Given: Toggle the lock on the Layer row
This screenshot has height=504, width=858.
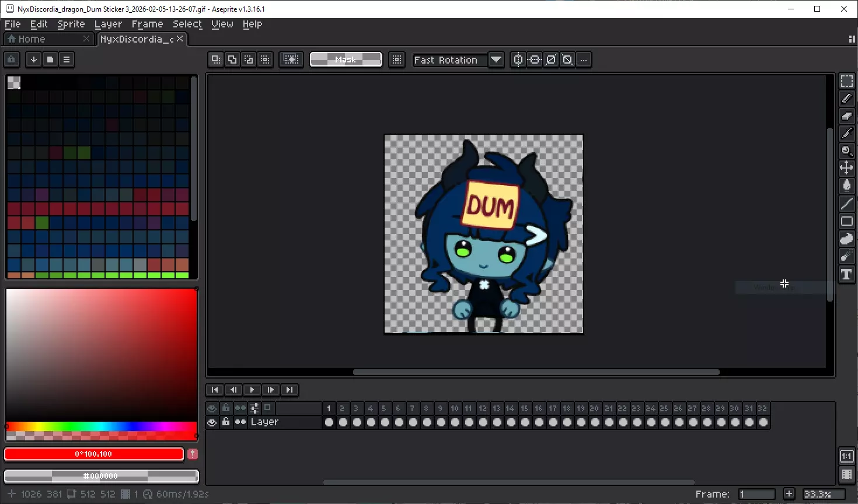Looking at the screenshot, I should [x=226, y=422].
